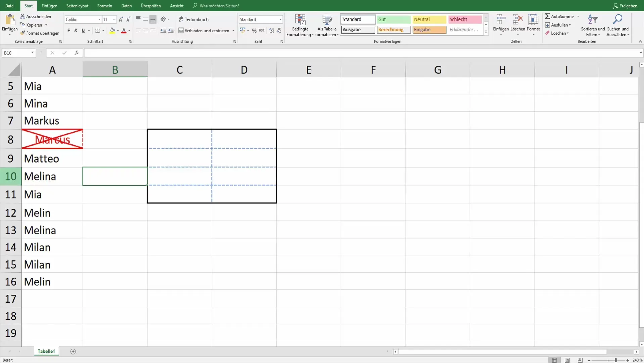Switch to page layout view icon
644x363 pixels.
(567, 360)
